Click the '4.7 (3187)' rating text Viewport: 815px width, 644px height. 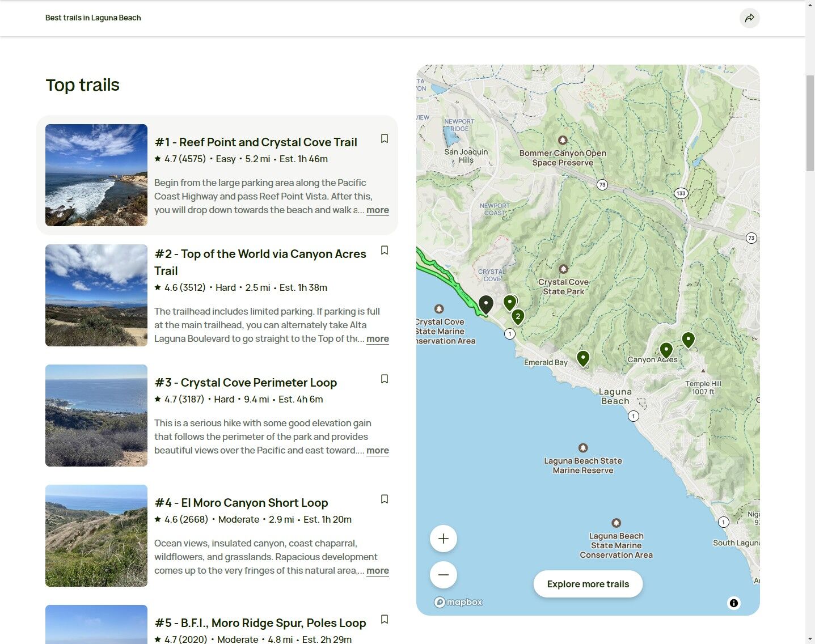coord(184,400)
